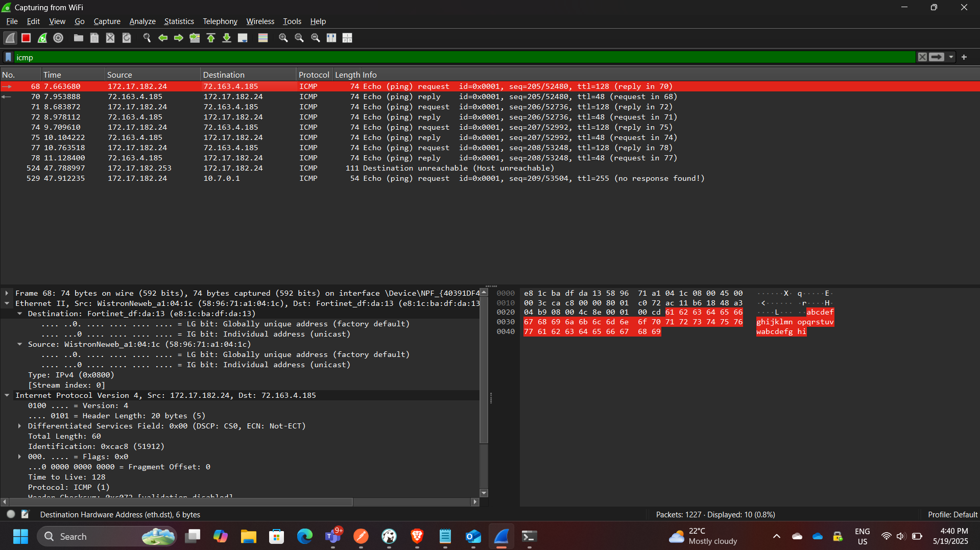Open the Statistics menu

[179, 21]
